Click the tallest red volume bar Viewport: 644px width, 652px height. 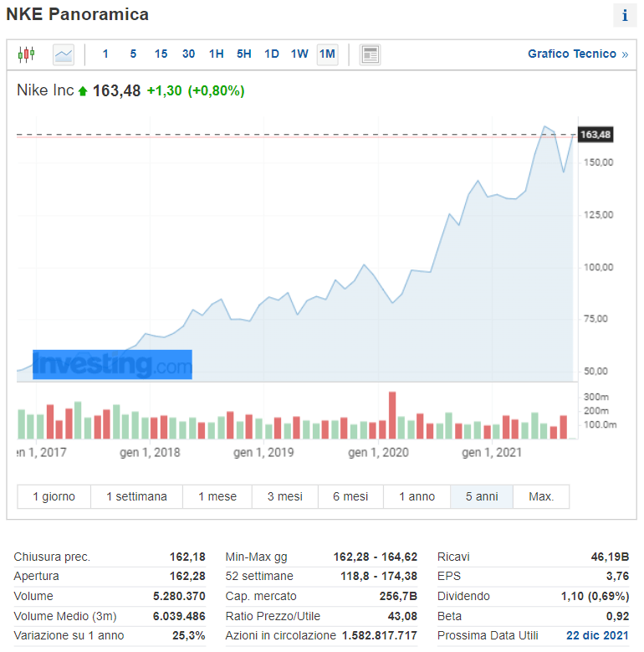click(392, 415)
